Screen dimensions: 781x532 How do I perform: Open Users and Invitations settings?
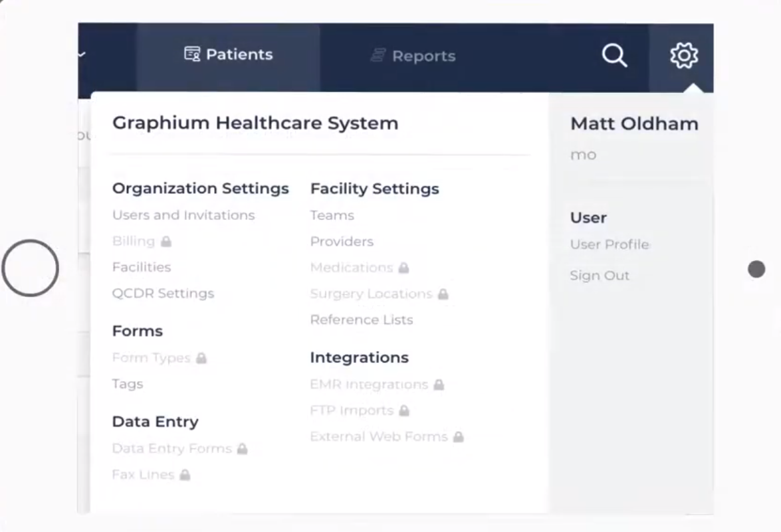click(x=183, y=215)
